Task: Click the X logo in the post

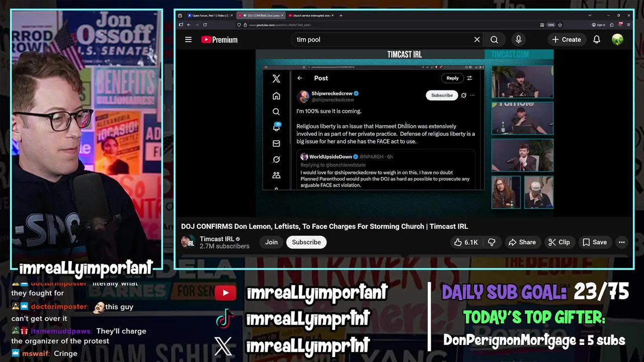Action: 276,79
